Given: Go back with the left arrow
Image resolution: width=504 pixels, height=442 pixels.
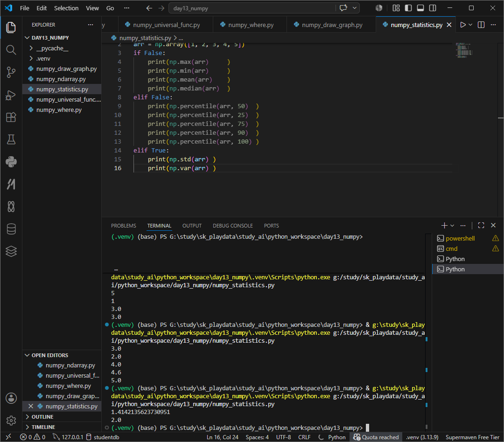Looking at the screenshot, I should [x=149, y=8].
